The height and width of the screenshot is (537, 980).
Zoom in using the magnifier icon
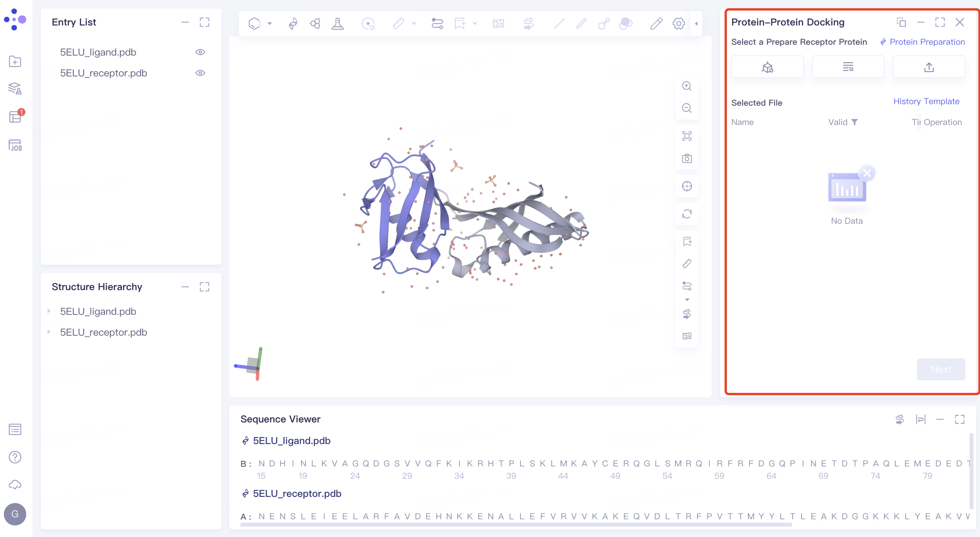click(x=687, y=86)
